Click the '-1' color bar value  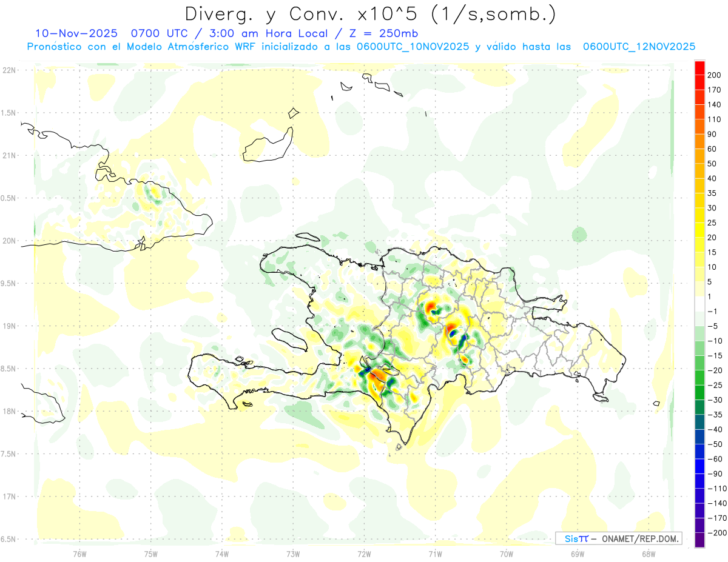click(x=713, y=312)
